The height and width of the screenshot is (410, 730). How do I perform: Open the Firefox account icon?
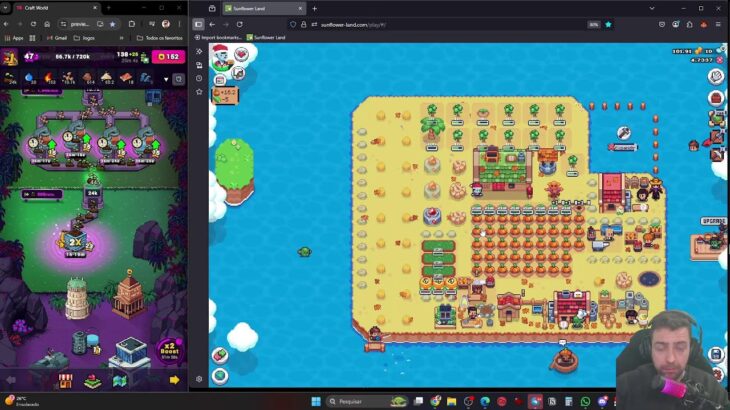click(x=676, y=24)
